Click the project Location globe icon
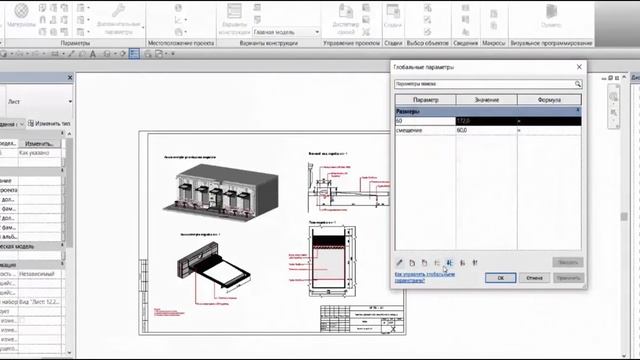Viewport: 640px width, 360px height. (178, 8)
